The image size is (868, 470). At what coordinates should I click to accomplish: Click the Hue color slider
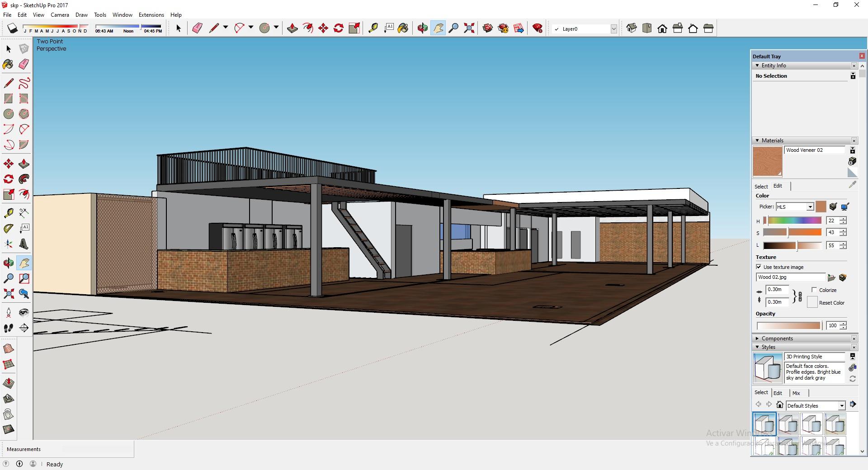click(x=794, y=221)
